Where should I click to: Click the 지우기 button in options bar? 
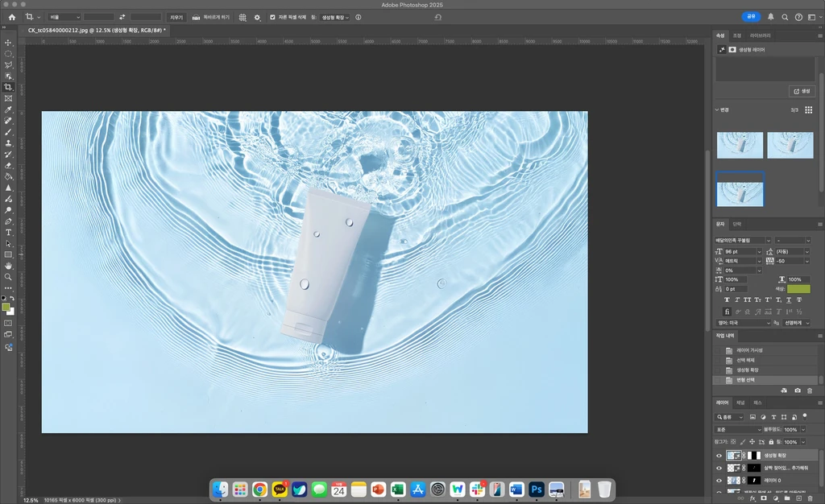click(x=176, y=17)
